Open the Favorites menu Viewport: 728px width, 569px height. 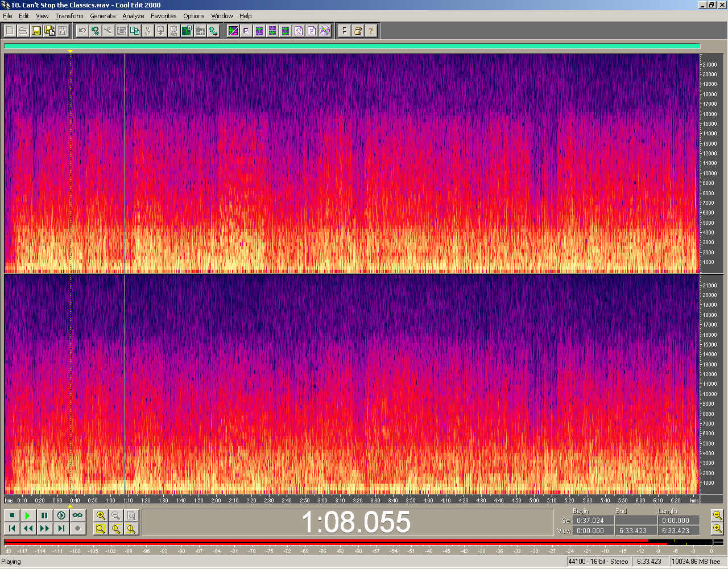coord(163,16)
